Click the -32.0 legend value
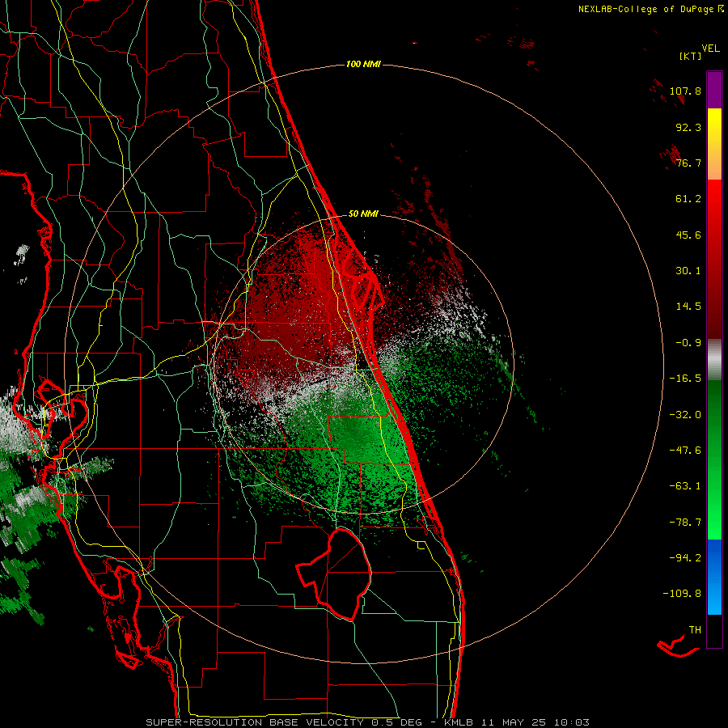This screenshot has height=728, width=728. [685, 415]
